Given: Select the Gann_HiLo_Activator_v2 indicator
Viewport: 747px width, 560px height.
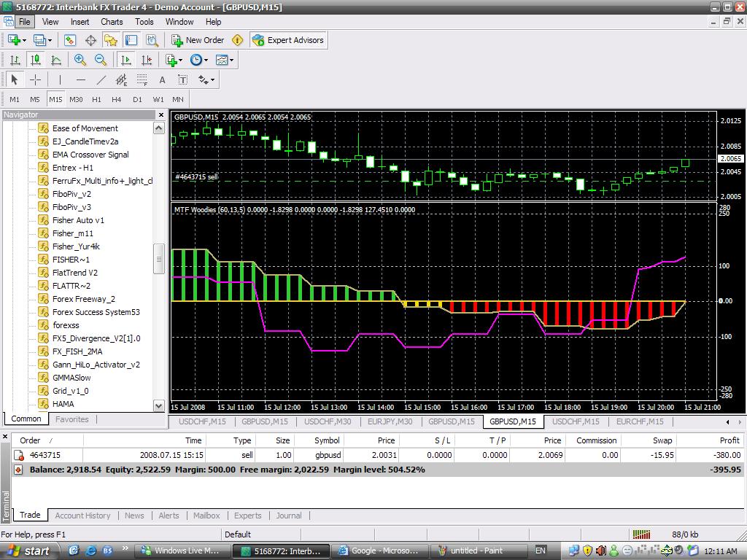Looking at the screenshot, I should point(96,365).
